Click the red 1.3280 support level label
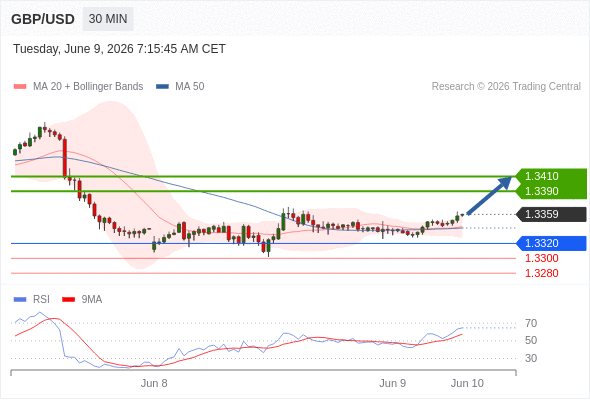 (542, 273)
